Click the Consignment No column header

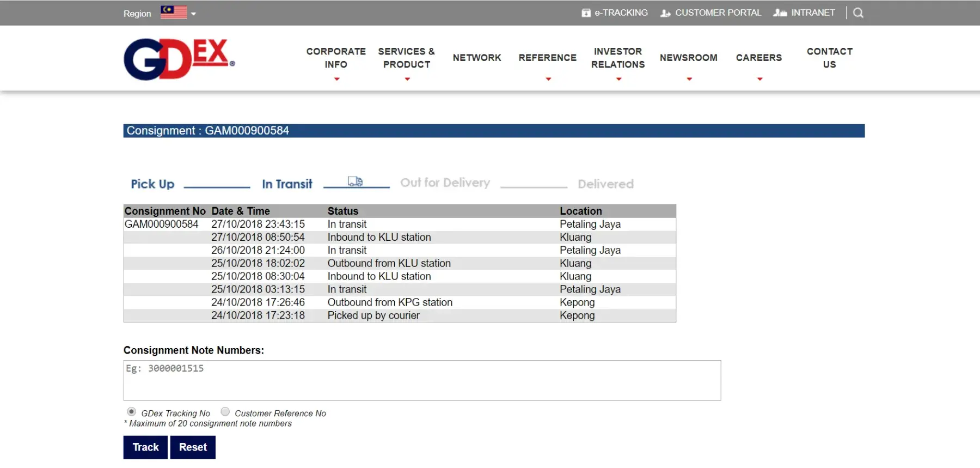tap(165, 211)
